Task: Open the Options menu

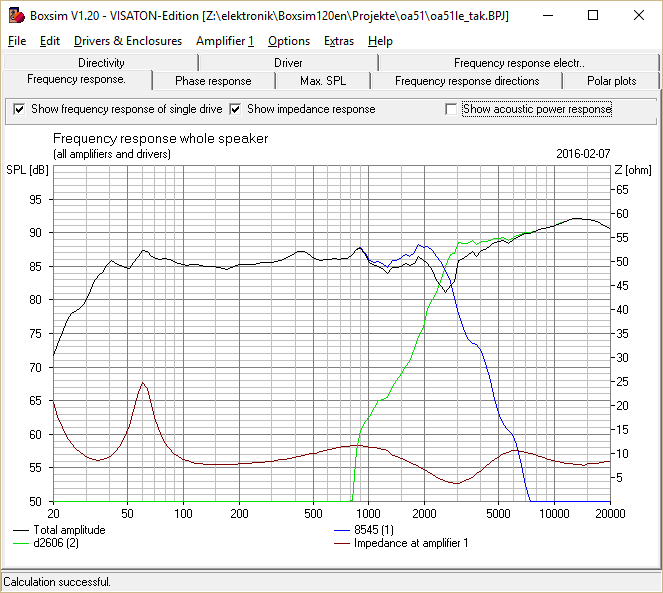Action: click(289, 41)
